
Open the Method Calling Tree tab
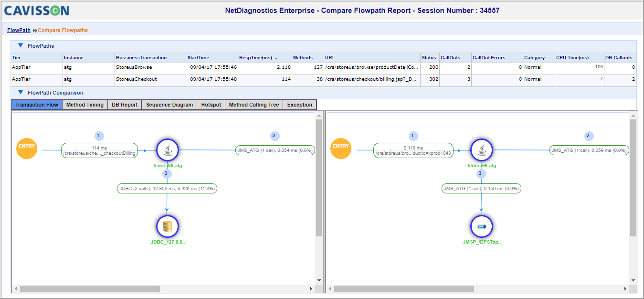(254, 105)
